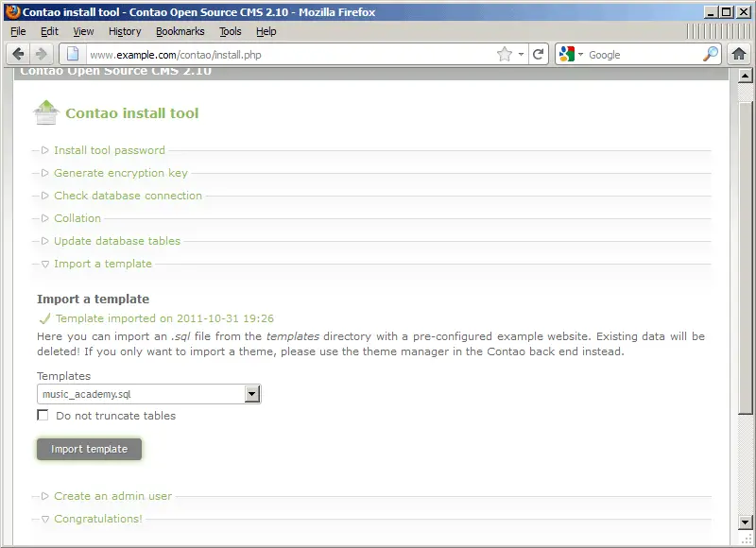The height and width of the screenshot is (548, 756).
Task: Click the browser forward arrow
Action: point(42,54)
